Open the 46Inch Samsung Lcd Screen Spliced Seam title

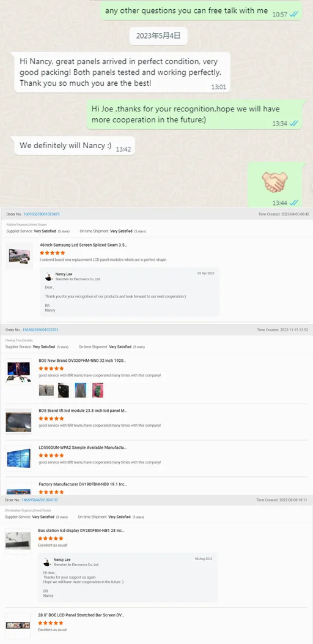click(83, 245)
